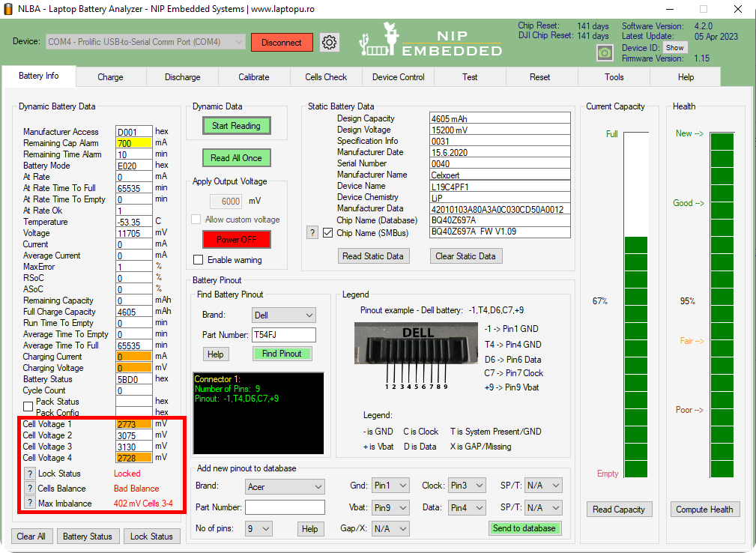Click the red Disconnect button
This screenshot has height=553, width=756.
coord(282,43)
